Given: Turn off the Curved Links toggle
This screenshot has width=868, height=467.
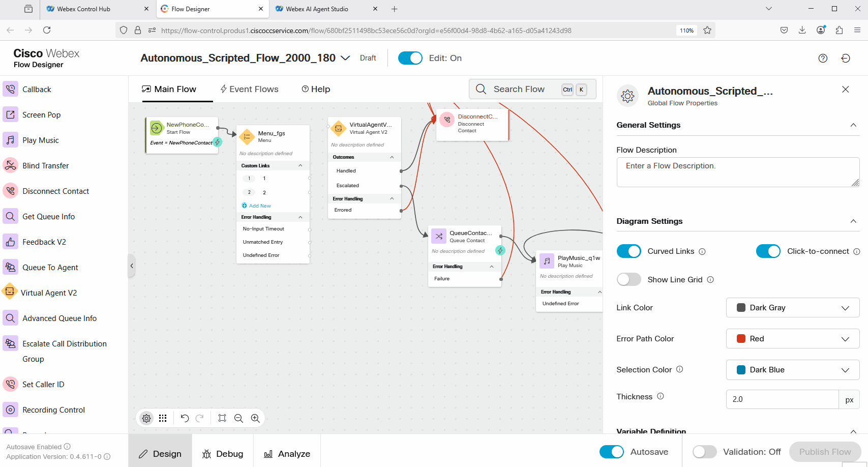Looking at the screenshot, I should pos(628,251).
